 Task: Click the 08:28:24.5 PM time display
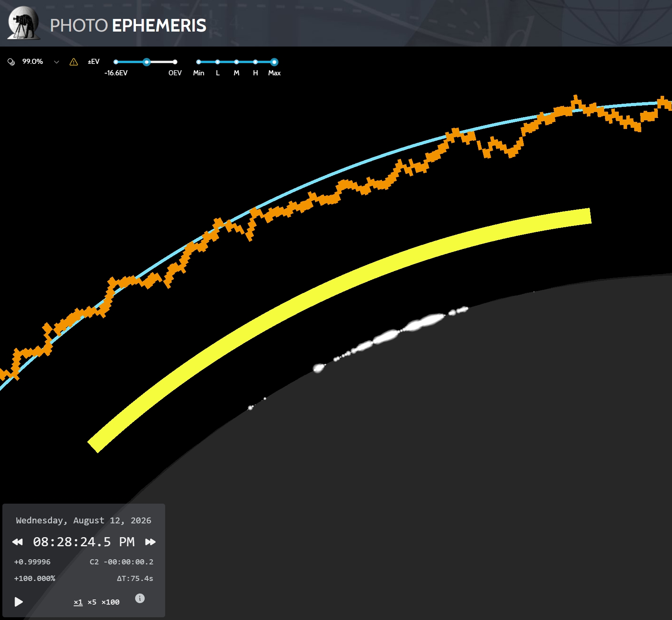84,542
